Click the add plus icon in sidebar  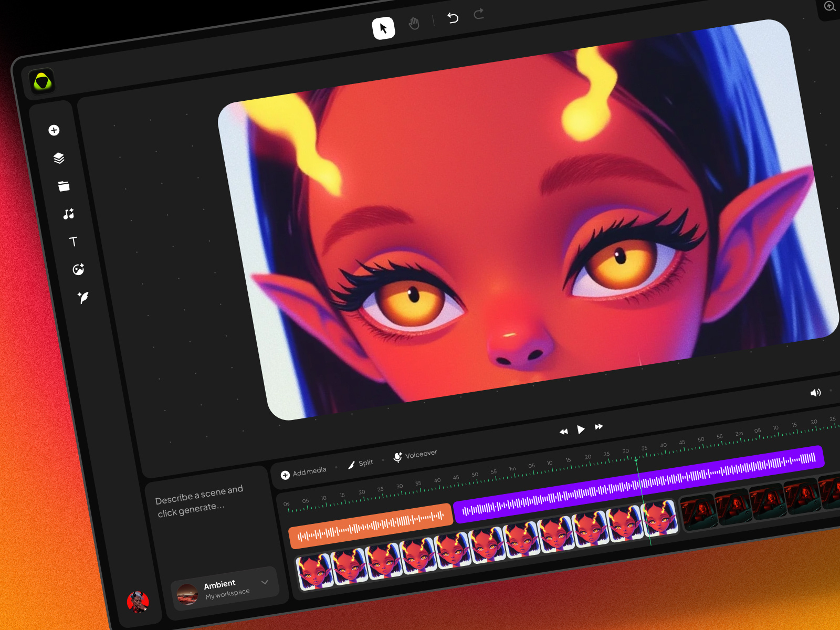[x=54, y=130]
